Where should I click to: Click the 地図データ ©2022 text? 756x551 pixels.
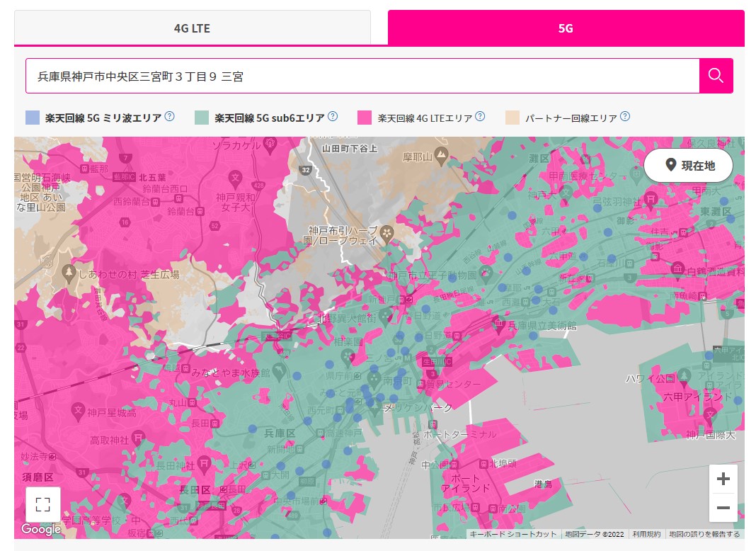(594, 534)
